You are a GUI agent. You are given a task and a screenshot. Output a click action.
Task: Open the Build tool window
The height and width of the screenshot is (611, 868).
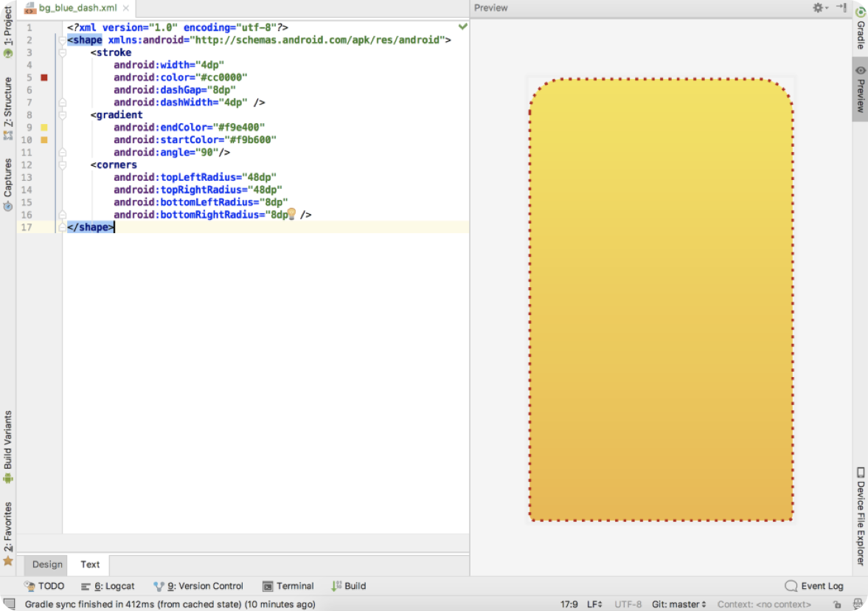349,586
